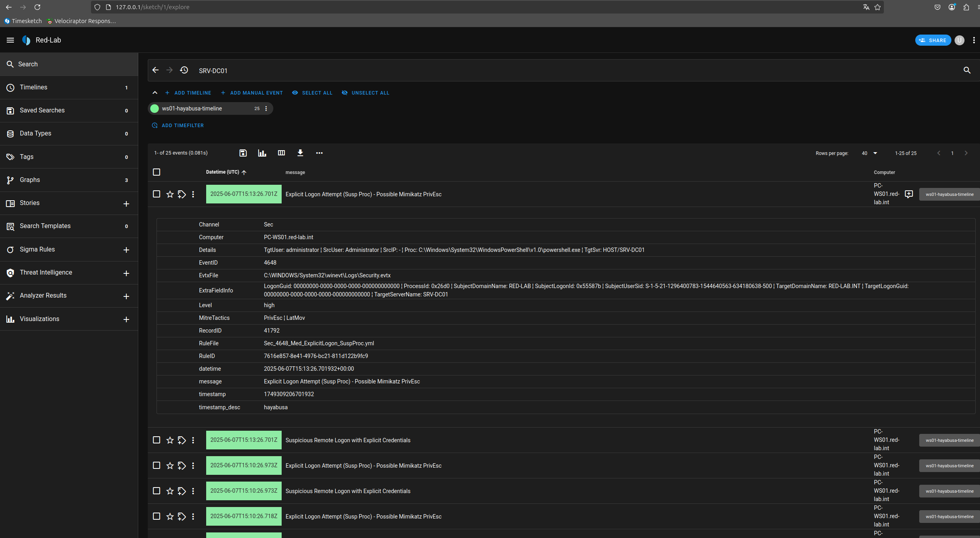
Task: Star the 15:10:26.973Z Explicit Logon Attempt event
Action: tap(170, 466)
